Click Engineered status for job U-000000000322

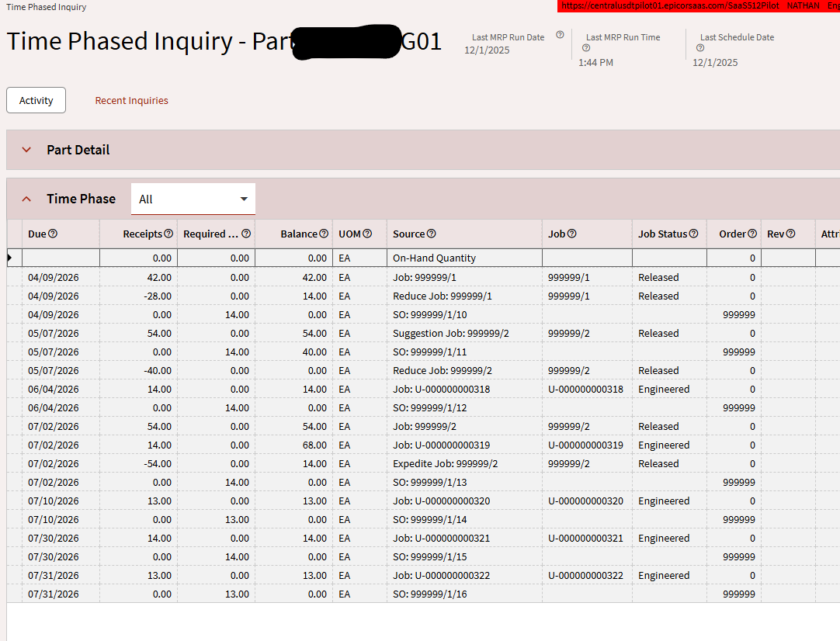click(x=664, y=575)
